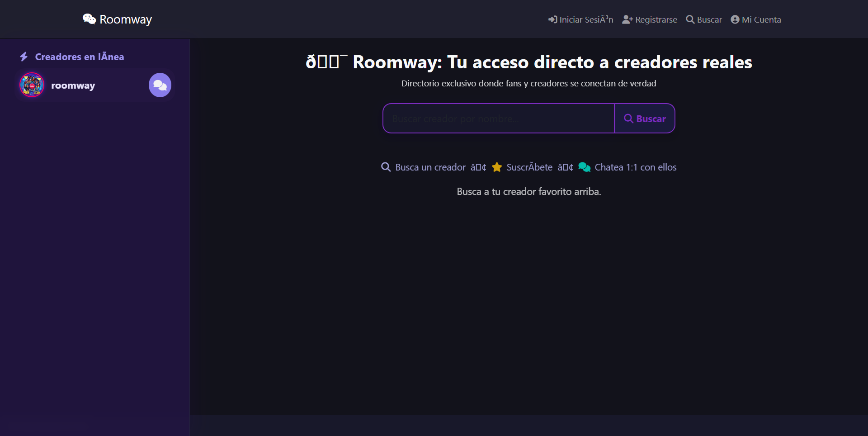
Task: Click the Directorio exclusivo subtitle text
Action: (529, 83)
